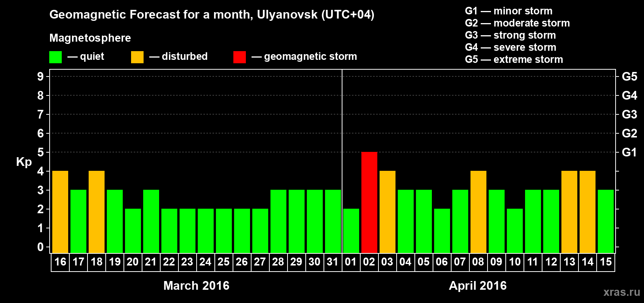The image size is (644, 303).
Task: Click the date label 12
Action: click(551, 262)
